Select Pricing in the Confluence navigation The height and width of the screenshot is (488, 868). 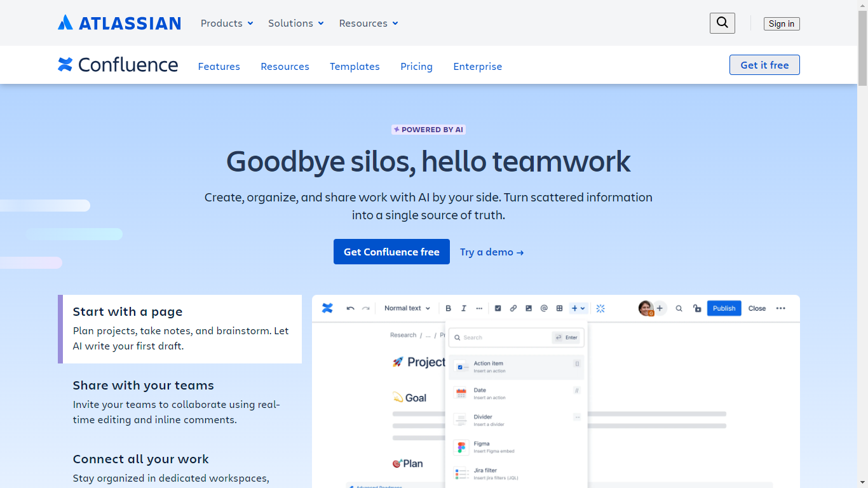click(x=416, y=66)
